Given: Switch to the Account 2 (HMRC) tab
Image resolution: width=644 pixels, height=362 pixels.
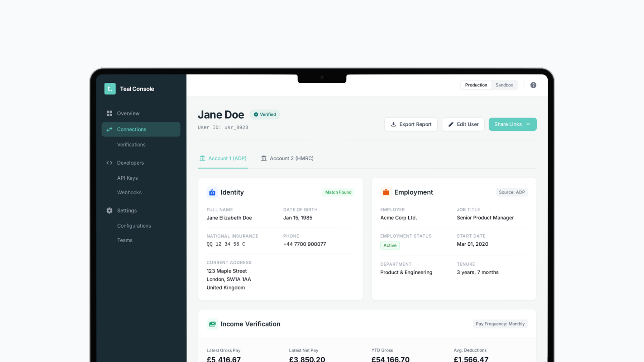Looking at the screenshot, I should 287,158.
